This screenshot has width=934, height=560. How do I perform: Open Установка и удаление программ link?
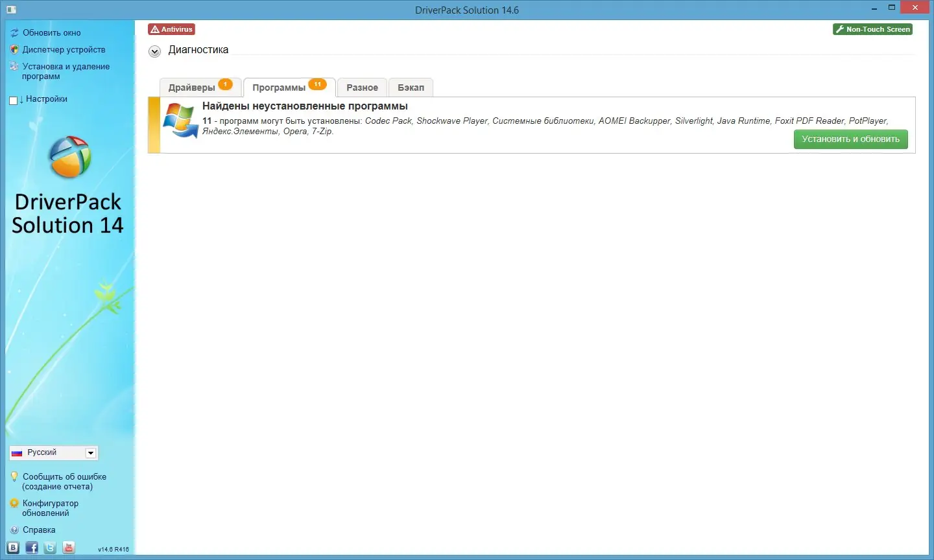click(66, 71)
